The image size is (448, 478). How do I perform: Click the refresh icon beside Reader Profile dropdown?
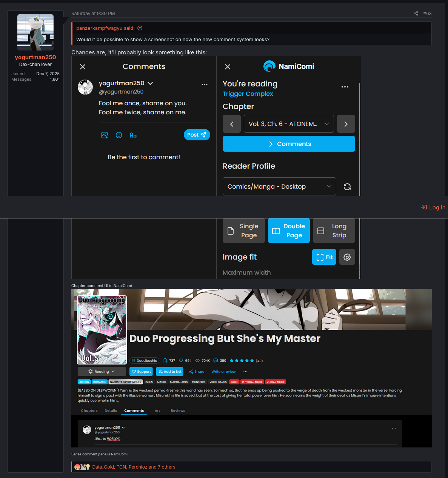click(x=347, y=186)
